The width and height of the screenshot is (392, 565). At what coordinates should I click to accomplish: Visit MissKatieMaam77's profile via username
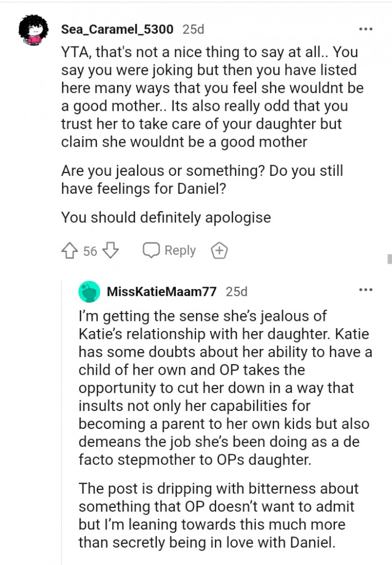point(161,291)
